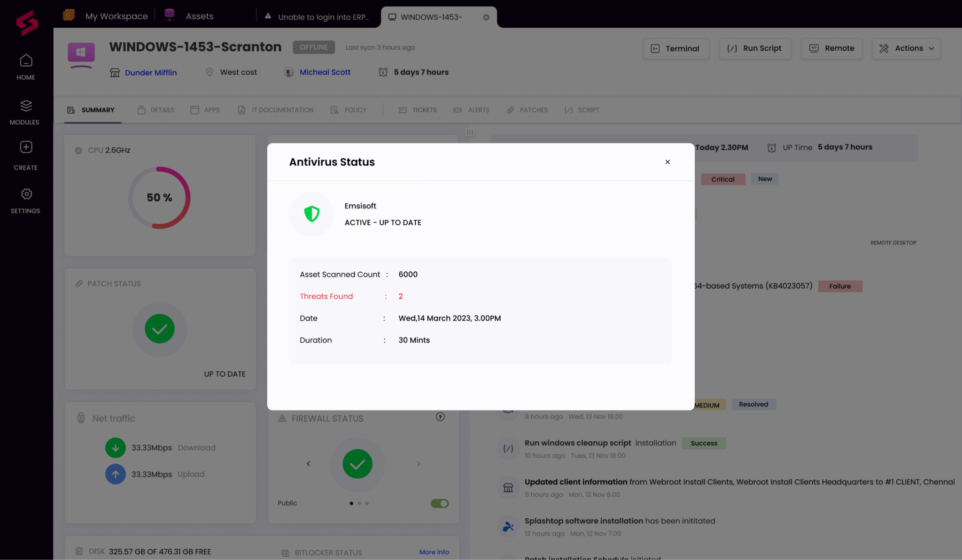The image size is (962, 560).
Task: Open the Settings gear in sidebar
Action: coord(26,194)
